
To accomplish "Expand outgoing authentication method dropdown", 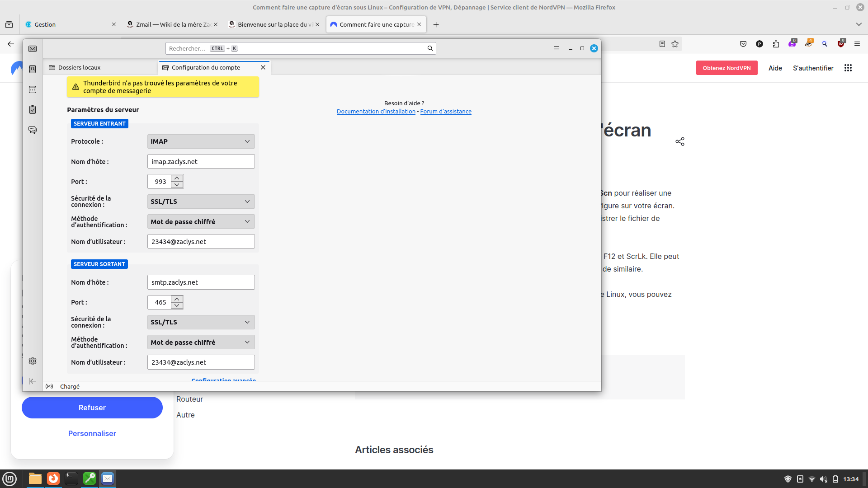I will (x=201, y=343).
